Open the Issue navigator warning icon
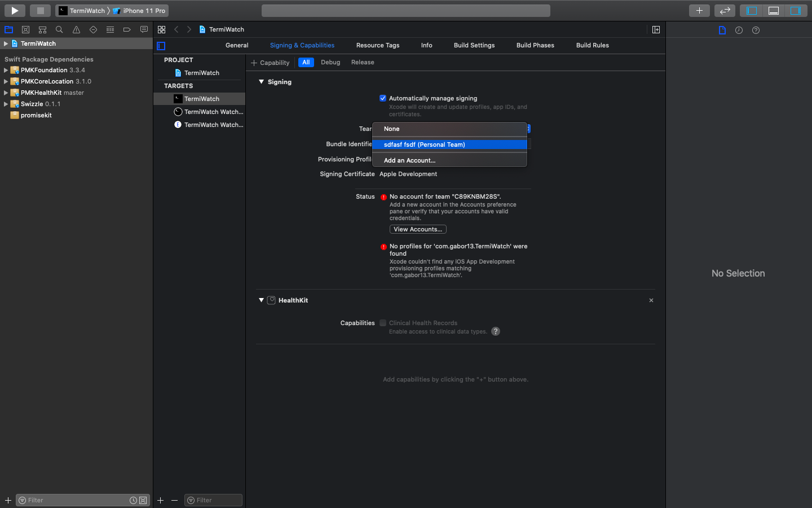The image size is (812, 508). pos(76,29)
